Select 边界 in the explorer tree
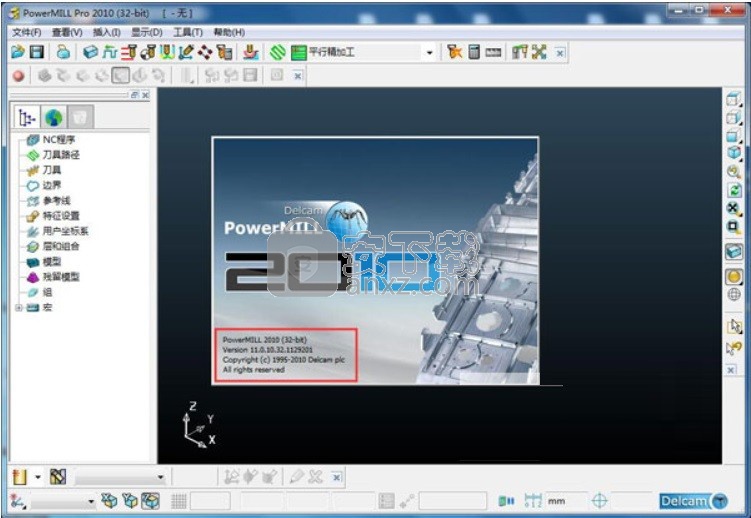The width and height of the screenshot is (751, 518). click(x=52, y=185)
